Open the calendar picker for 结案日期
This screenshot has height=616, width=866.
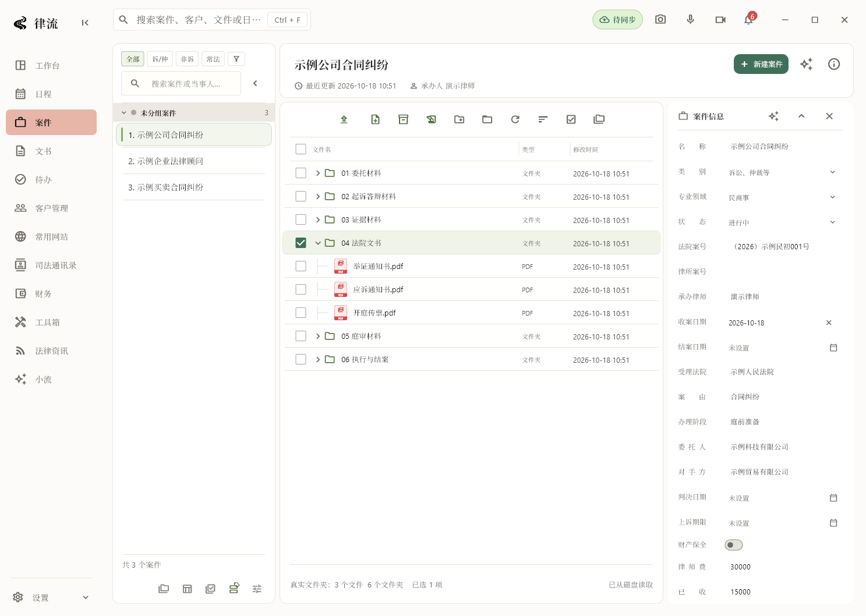833,348
